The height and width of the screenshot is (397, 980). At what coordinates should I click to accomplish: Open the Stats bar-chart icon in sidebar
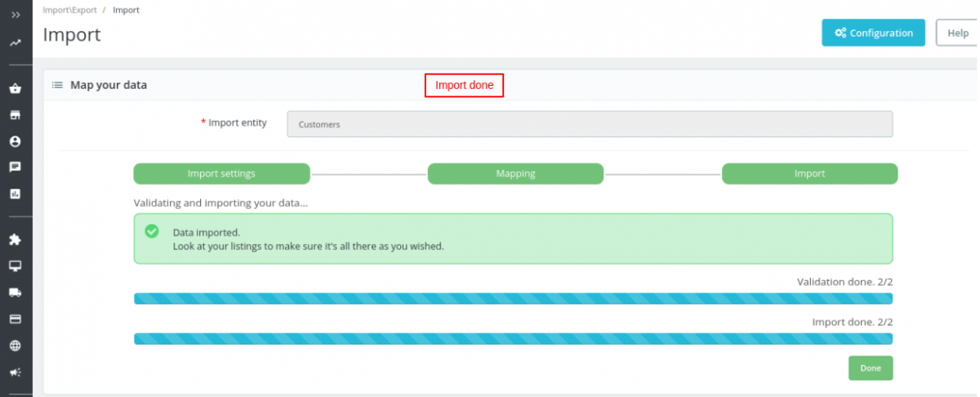click(x=15, y=194)
